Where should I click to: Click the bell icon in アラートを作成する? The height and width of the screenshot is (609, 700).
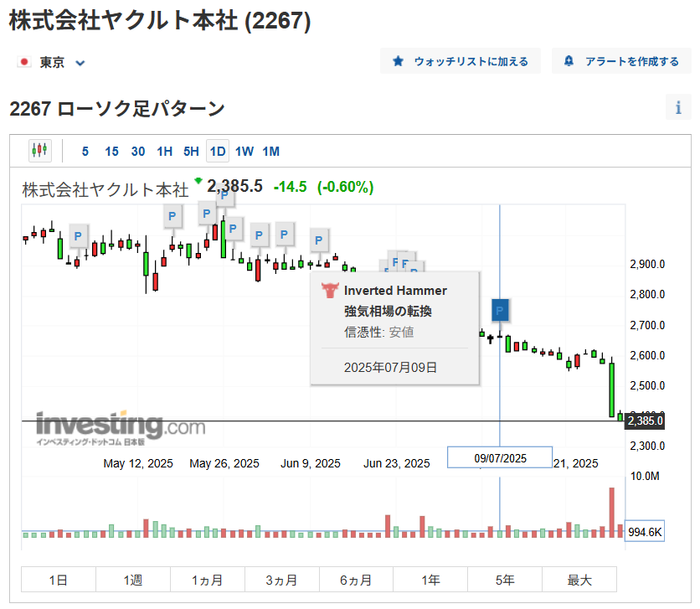point(569,60)
